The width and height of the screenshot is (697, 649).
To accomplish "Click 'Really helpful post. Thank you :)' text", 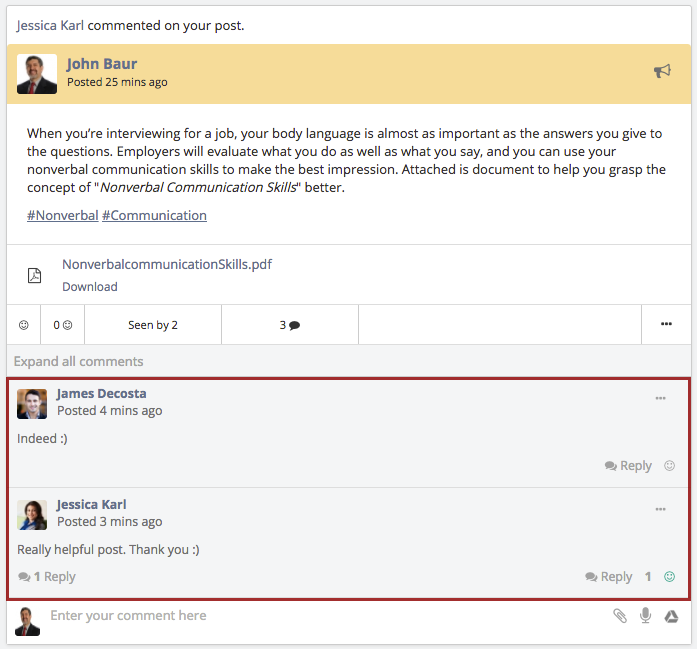I will [108, 549].
